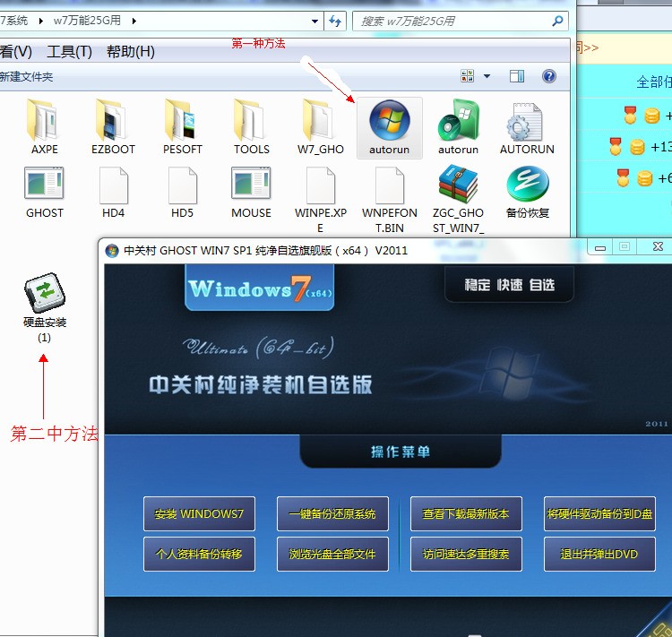Open the view options dropdown arrow
This screenshot has width=672, height=637.
coord(487,76)
